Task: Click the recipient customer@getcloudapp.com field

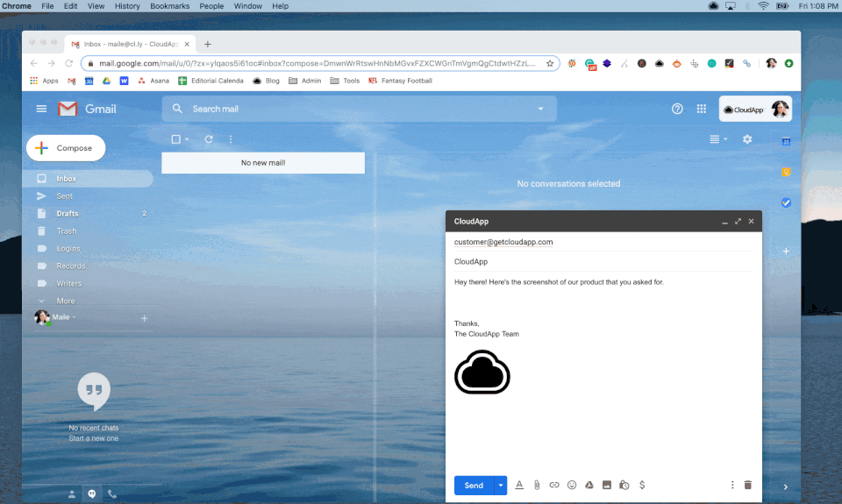Action: pyautogui.click(x=603, y=242)
